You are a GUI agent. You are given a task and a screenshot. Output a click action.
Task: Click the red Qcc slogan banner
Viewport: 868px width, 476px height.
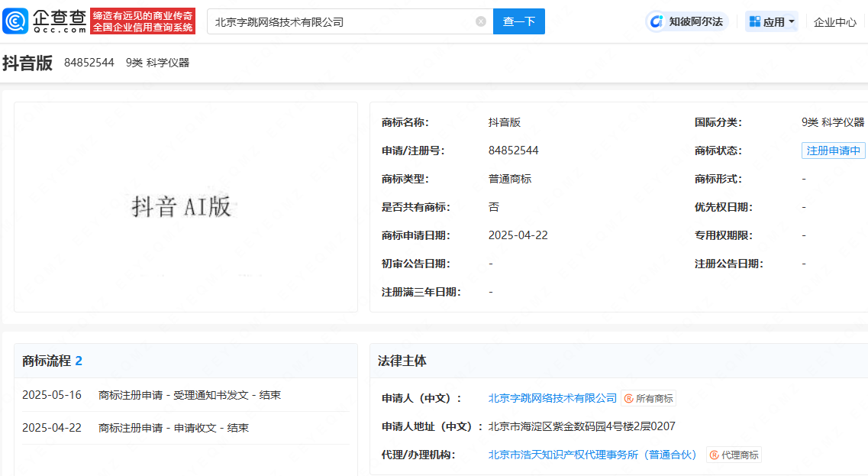143,21
